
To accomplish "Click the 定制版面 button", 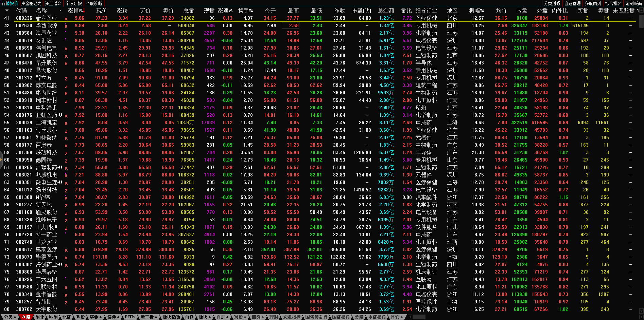I will coord(633,3).
